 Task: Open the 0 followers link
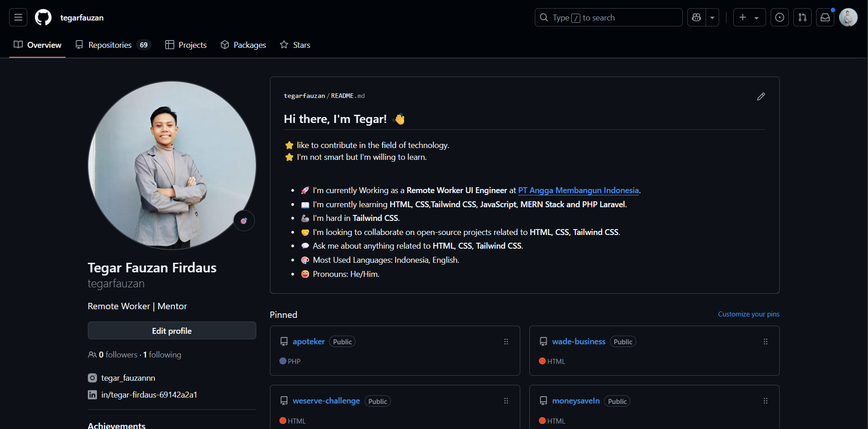tap(118, 355)
